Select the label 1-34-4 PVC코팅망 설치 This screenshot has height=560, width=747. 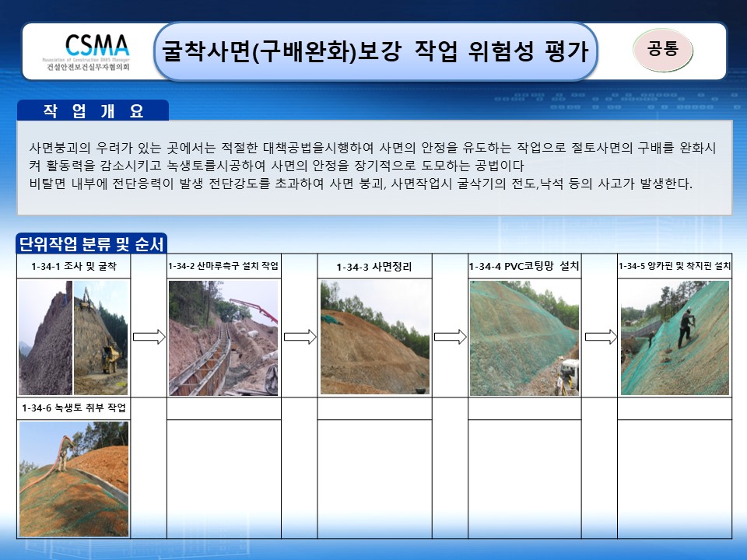pyautogui.click(x=524, y=266)
